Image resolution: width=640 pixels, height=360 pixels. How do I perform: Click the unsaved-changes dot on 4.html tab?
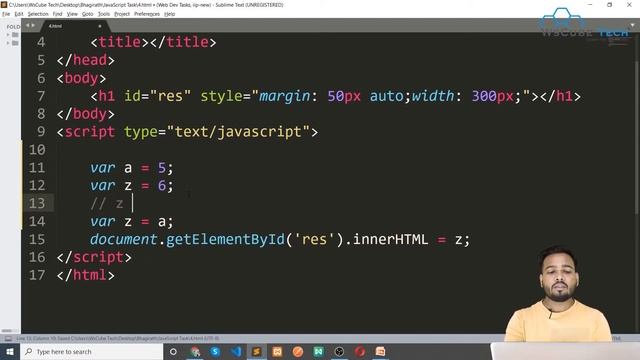[100, 26]
